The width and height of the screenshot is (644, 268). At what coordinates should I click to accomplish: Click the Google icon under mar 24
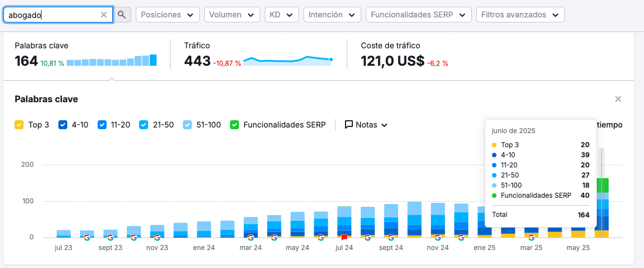(251, 238)
